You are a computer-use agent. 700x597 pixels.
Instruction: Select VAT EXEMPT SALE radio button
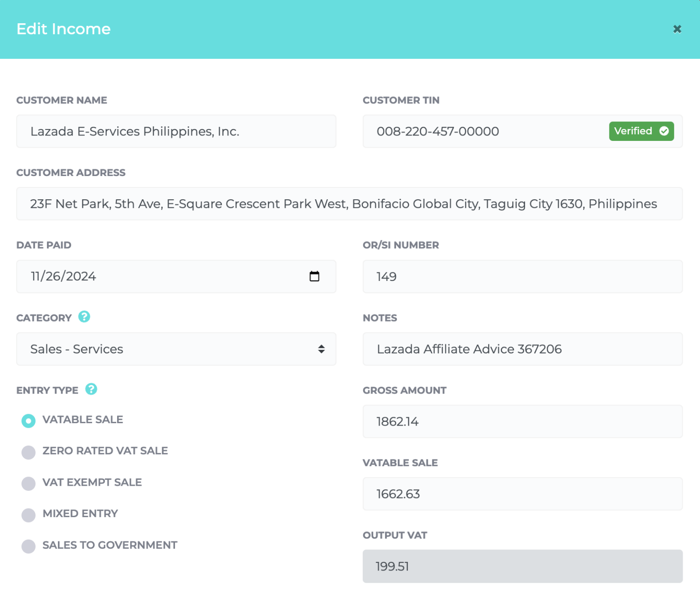point(28,483)
